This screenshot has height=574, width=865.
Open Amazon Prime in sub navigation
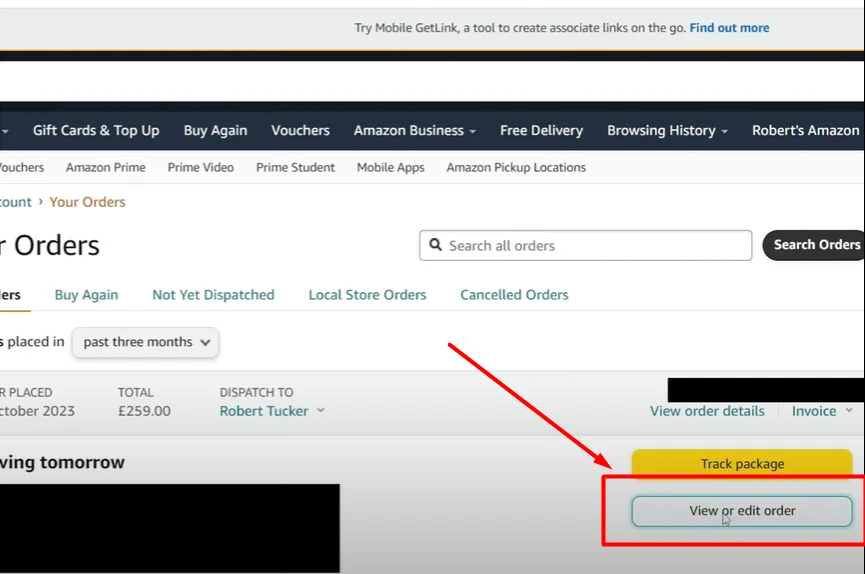tap(106, 167)
